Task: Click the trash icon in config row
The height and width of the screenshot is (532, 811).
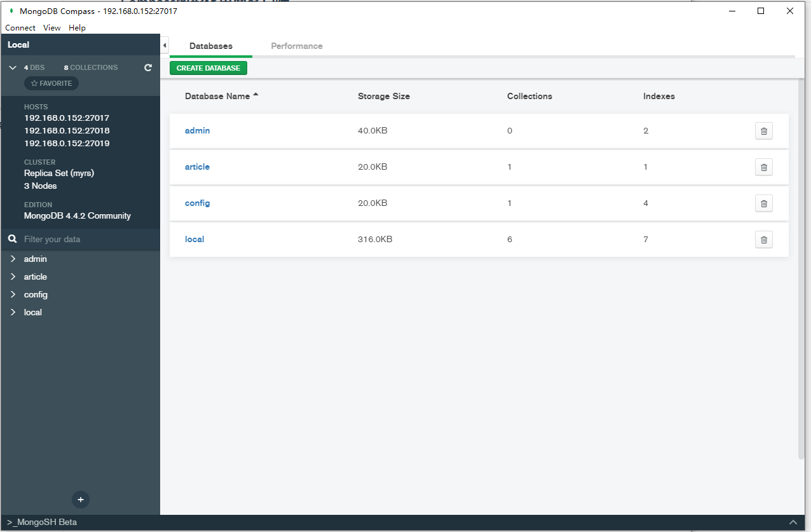Action: coord(763,203)
